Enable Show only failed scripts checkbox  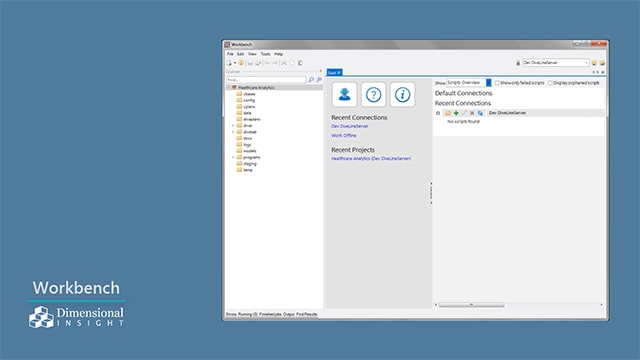(x=497, y=83)
